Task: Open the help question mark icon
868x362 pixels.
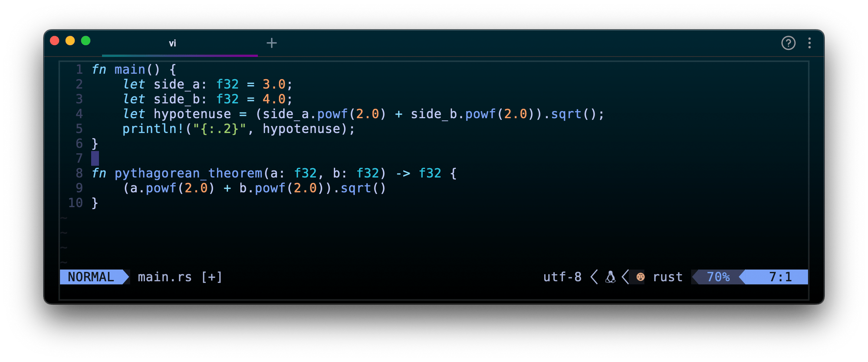Action: coord(788,43)
